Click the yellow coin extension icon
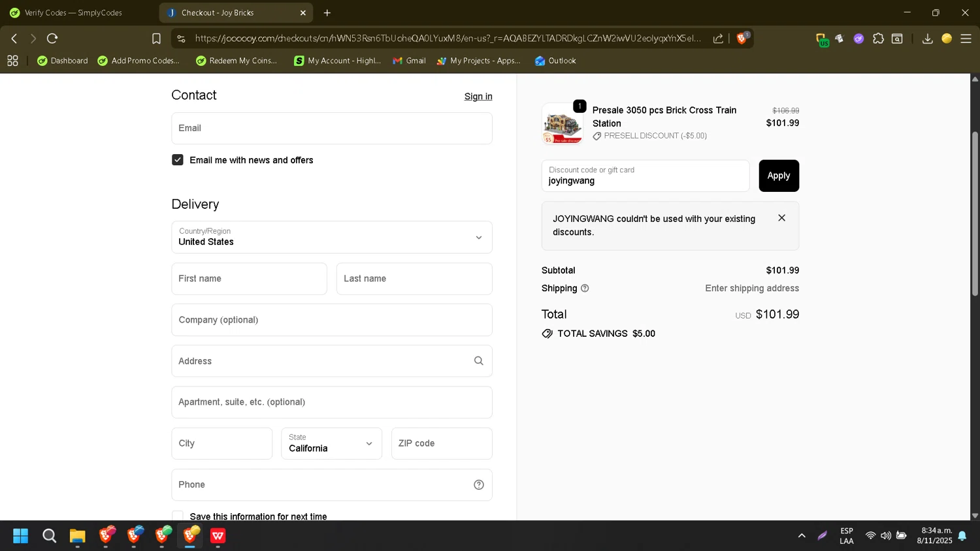 947,39
